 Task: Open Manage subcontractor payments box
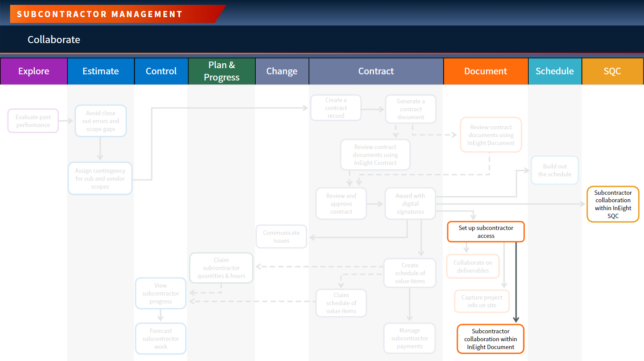tap(409, 338)
